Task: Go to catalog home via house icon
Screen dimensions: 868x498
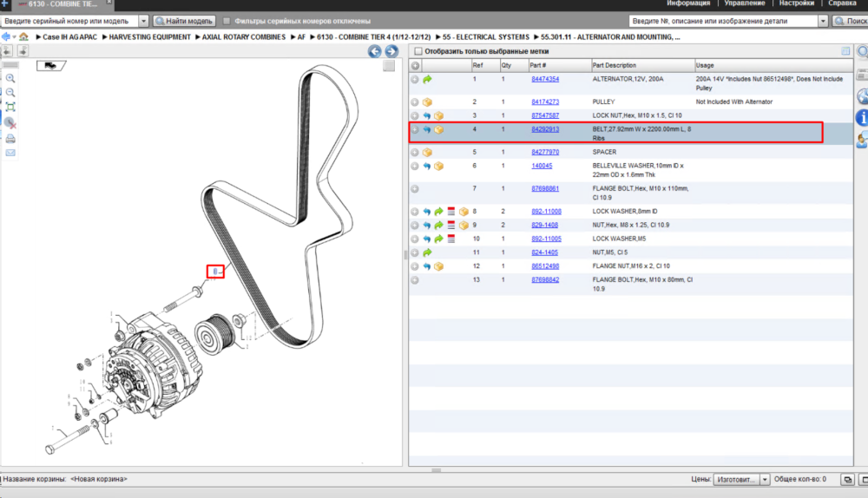Action: point(23,36)
